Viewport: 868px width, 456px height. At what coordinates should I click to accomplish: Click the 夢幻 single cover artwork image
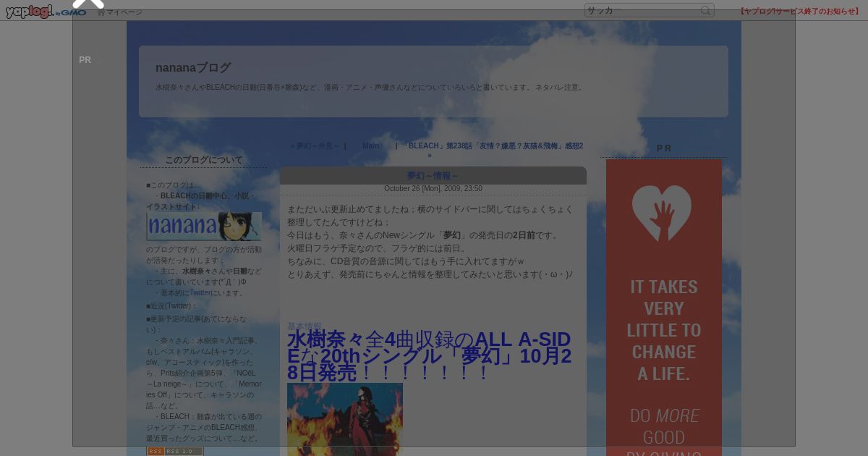[345, 419]
